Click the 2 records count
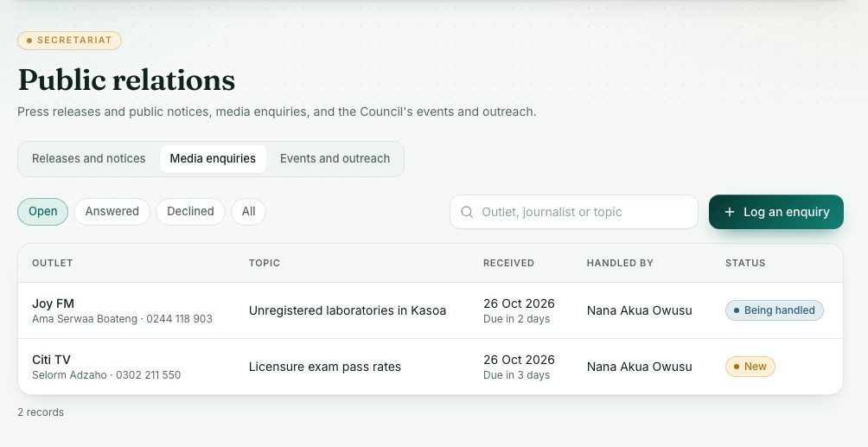The width and height of the screenshot is (868, 447). point(41,412)
